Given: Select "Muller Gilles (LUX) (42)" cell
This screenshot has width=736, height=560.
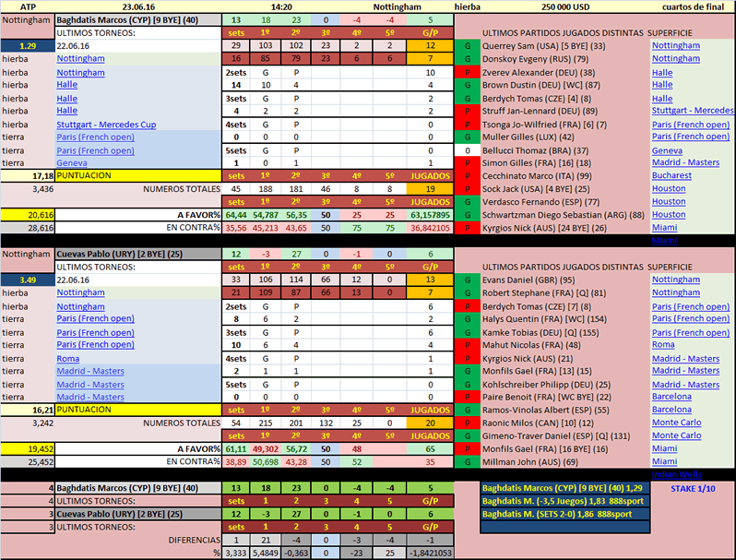Looking at the screenshot, I should point(565,137).
